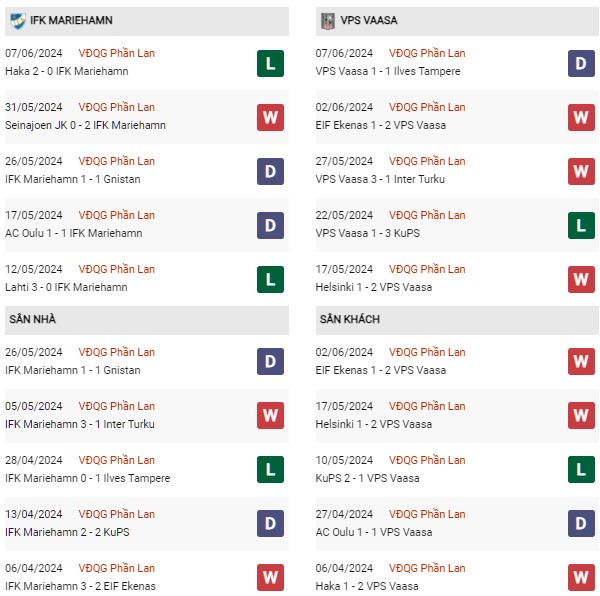The height and width of the screenshot is (596, 600).
Task: Select the W badge for Seinajoen JK match
Action: [x=270, y=117]
